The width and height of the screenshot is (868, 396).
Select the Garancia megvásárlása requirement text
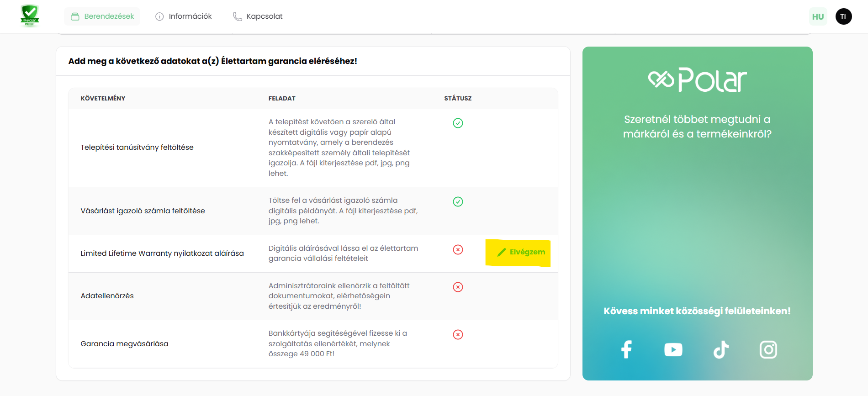click(x=124, y=344)
